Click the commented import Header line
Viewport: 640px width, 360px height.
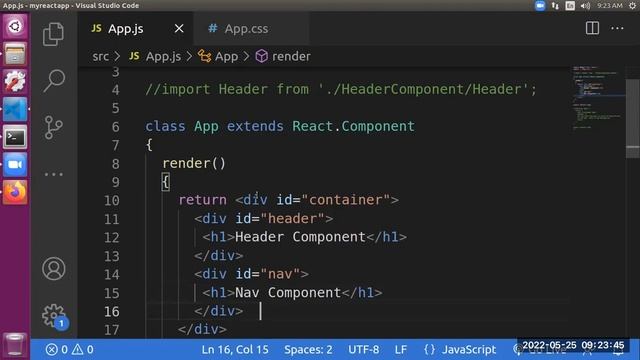(341, 89)
